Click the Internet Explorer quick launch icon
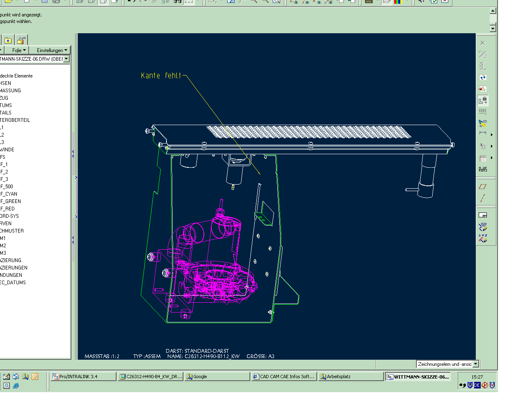525x420 pixels. 16,386
